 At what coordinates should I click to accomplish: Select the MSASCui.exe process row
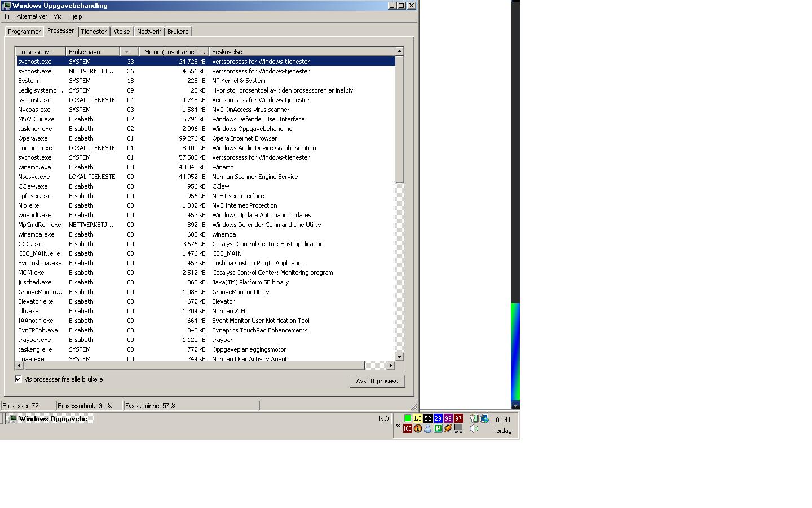coord(205,119)
